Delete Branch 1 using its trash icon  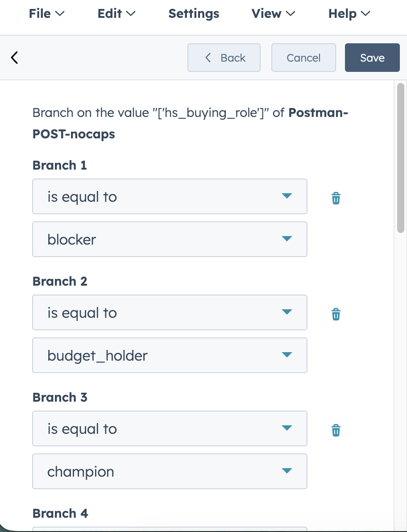click(336, 198)
